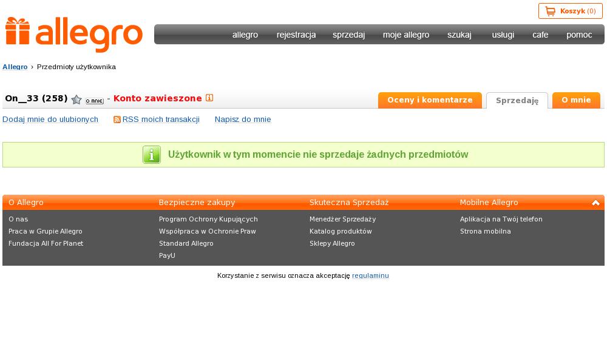607x364 pixels.
Task: Click the red 'Konto zawieszone' status text
Action: click(158, 99)
